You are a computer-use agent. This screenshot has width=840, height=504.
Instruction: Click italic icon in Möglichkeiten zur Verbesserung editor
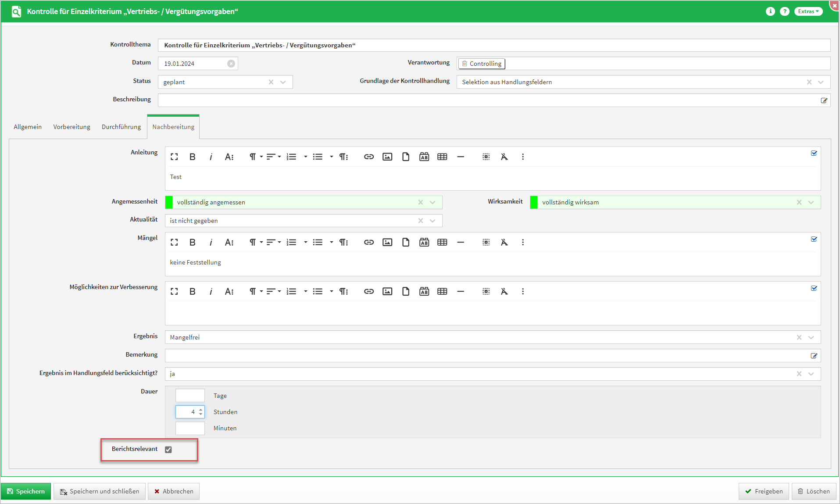pyautogui.click(x=211, y=292)
